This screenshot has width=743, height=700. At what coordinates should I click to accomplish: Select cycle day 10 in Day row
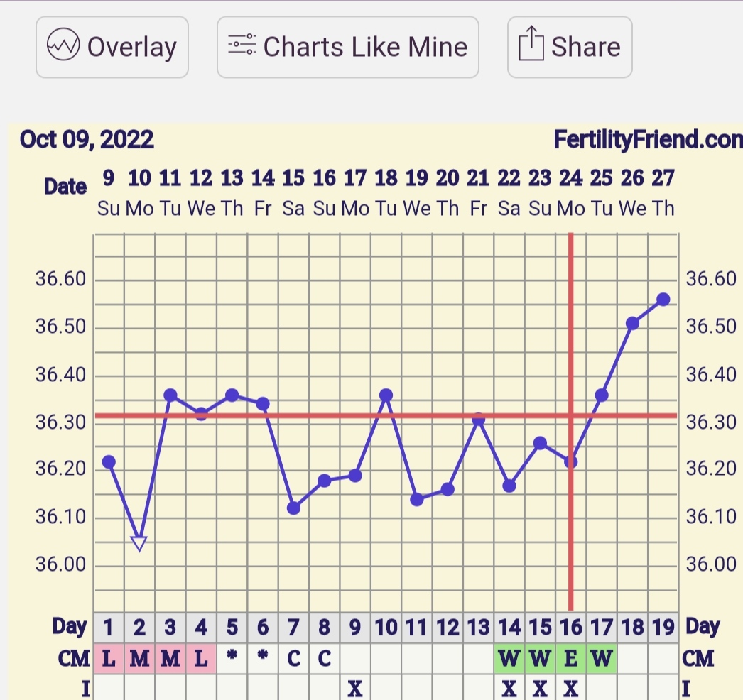(386, 628)
